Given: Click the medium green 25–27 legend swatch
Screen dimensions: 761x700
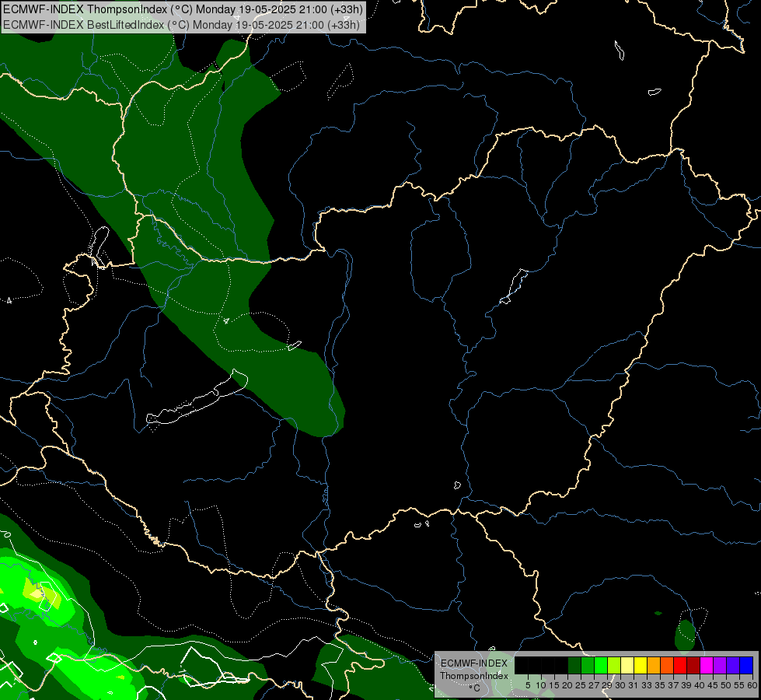Looking at the screenshot, I should point(588,665).
